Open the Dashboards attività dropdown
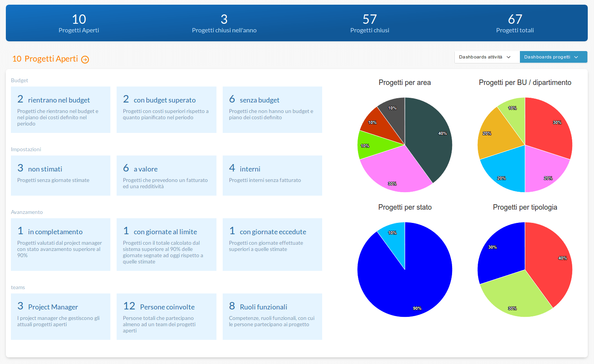This screenshot has width=594, height=364. coord(486,57)
